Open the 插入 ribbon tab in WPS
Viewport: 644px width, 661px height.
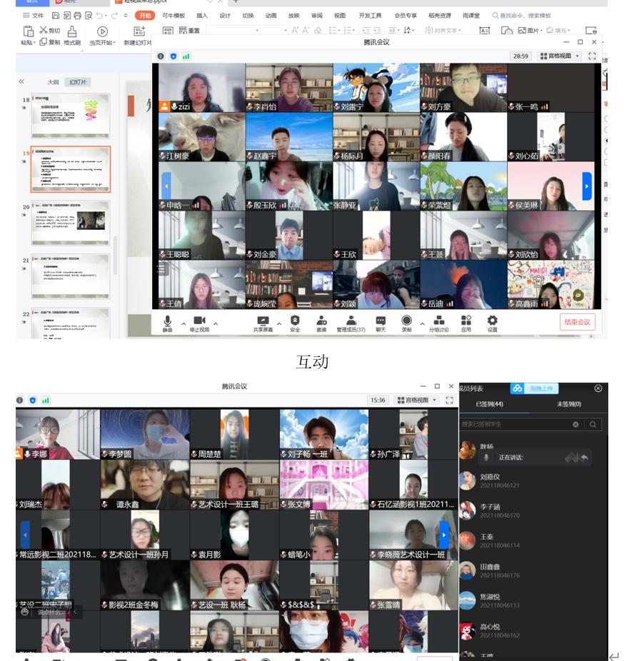[202, 16]
